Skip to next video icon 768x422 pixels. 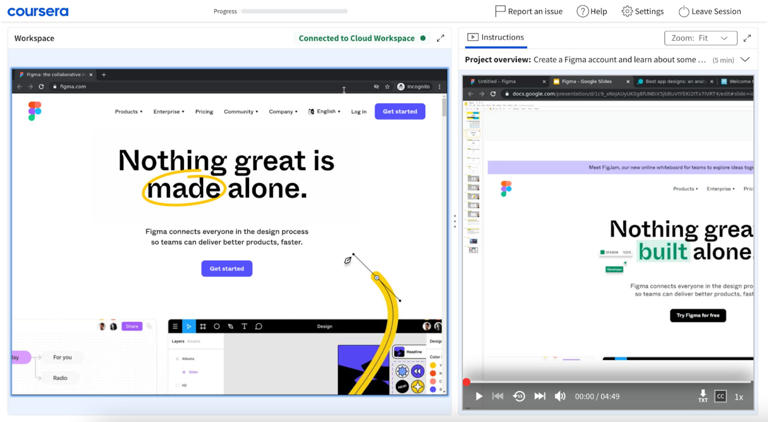[540, 397]
